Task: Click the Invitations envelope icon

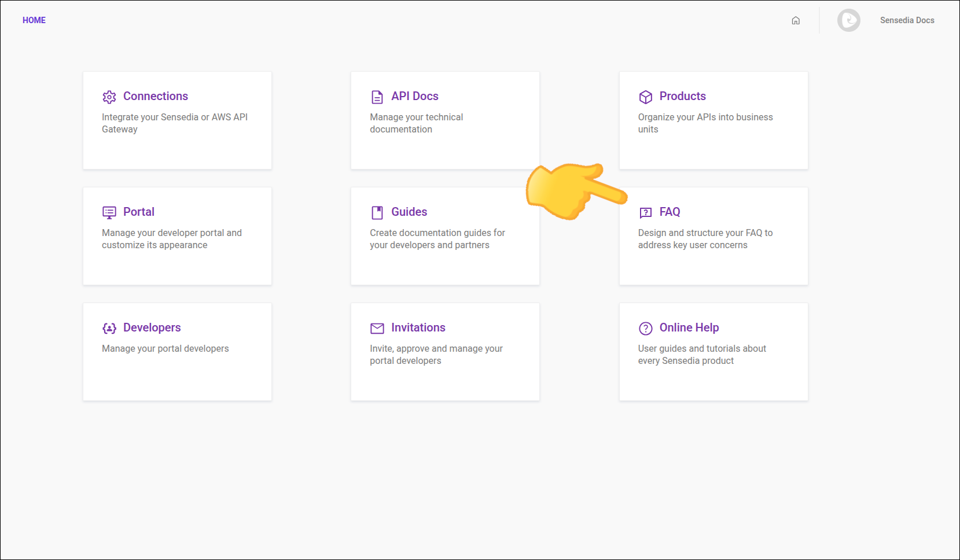Action: tap(377, 328)
